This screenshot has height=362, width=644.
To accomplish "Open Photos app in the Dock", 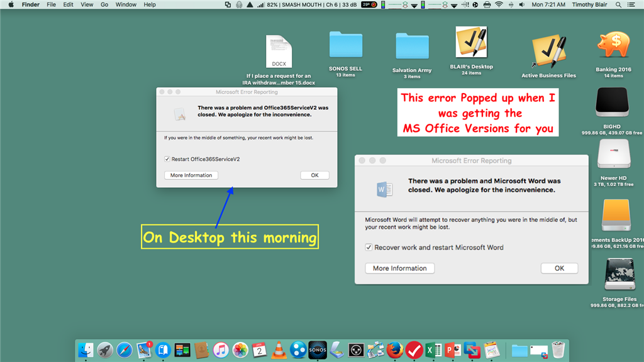I will coord(240,350).
